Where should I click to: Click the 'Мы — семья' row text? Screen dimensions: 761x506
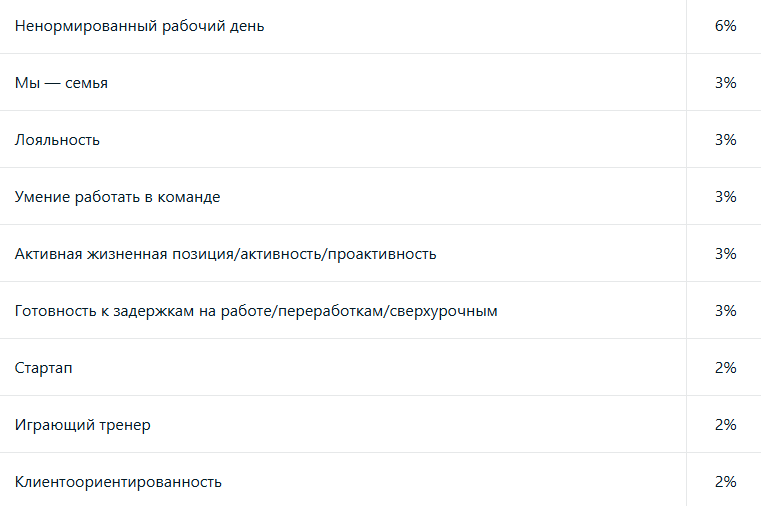[61, 83]
